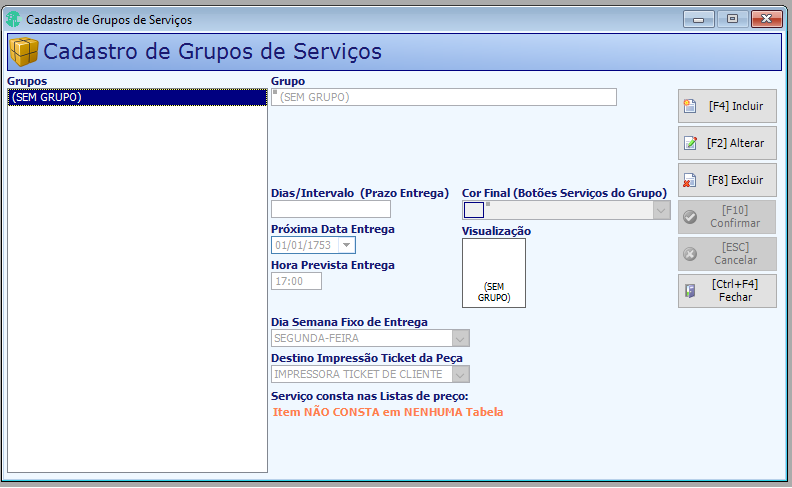Expand the Dia Semana Fixo de Entrega dropdown
This screenshot has height=488, width=792.
(460, 338)
